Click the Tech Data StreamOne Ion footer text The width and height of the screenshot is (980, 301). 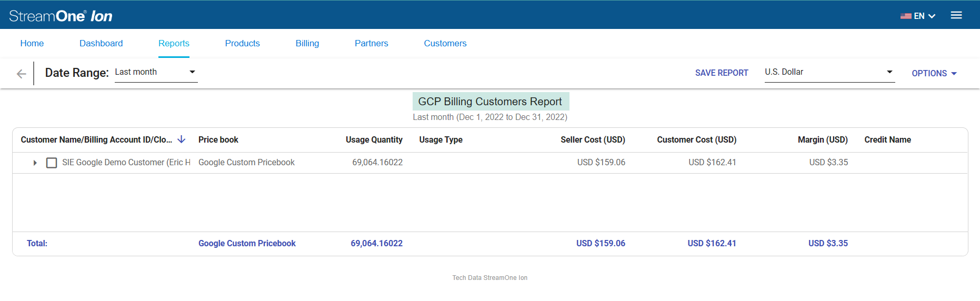click(490, 278)
